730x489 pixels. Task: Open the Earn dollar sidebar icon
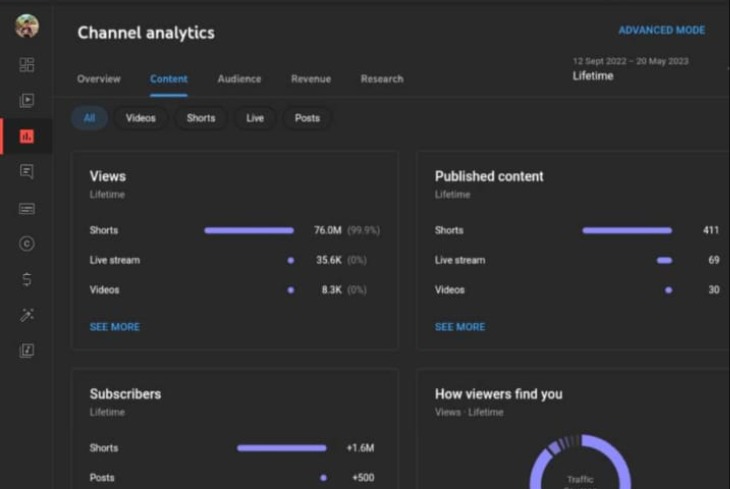pos(27,279)
